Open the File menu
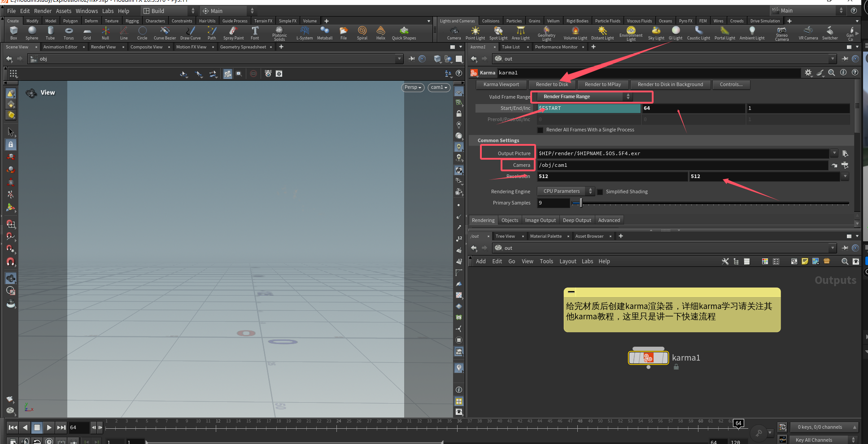Image resolution: width=868 pixels, height=444 pixels. coord(12,11)
